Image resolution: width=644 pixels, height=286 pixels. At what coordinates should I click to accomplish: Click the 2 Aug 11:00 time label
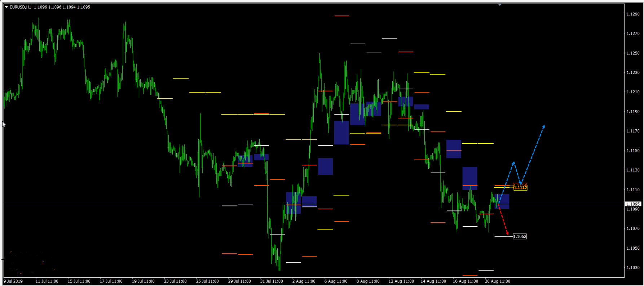point(304,281)
